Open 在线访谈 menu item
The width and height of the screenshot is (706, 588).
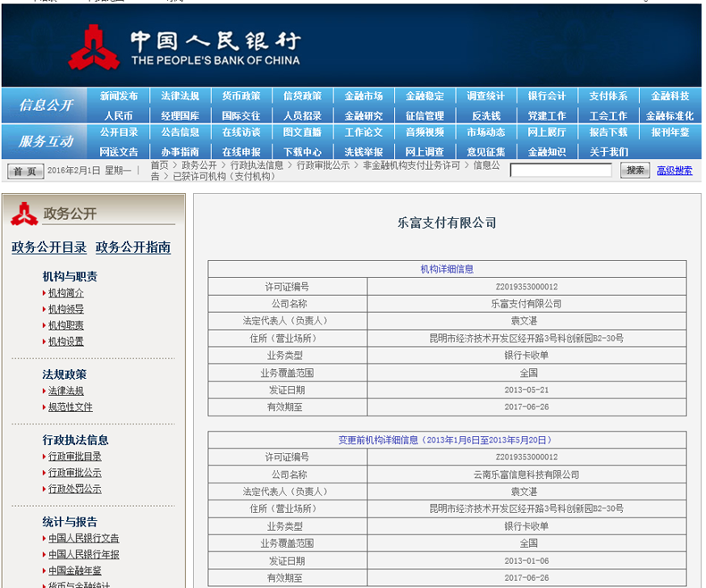[241, 132]
